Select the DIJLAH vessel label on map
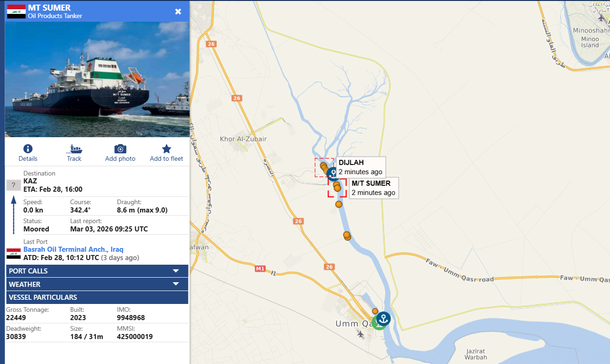 point(351,163)
